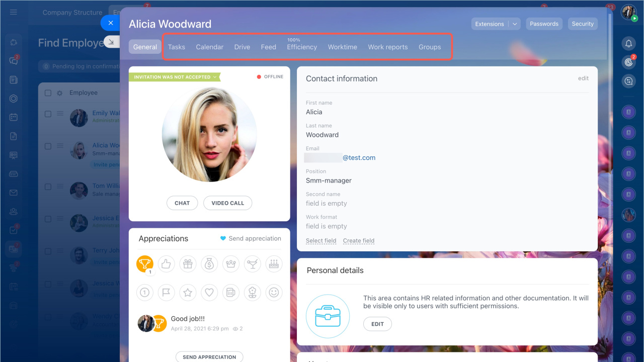Open the mail envelope icon in left sidebar
This screenshot has height=362, width=644.
point(14,193)
